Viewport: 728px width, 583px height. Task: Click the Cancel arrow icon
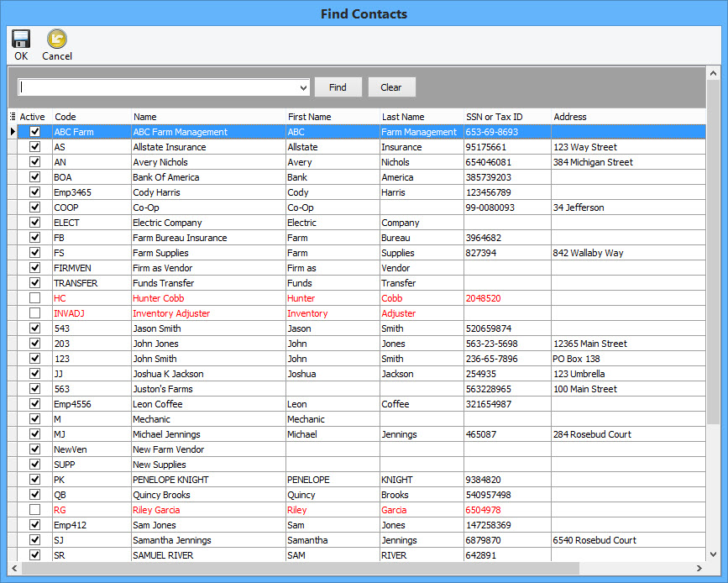tap(57, 39)
